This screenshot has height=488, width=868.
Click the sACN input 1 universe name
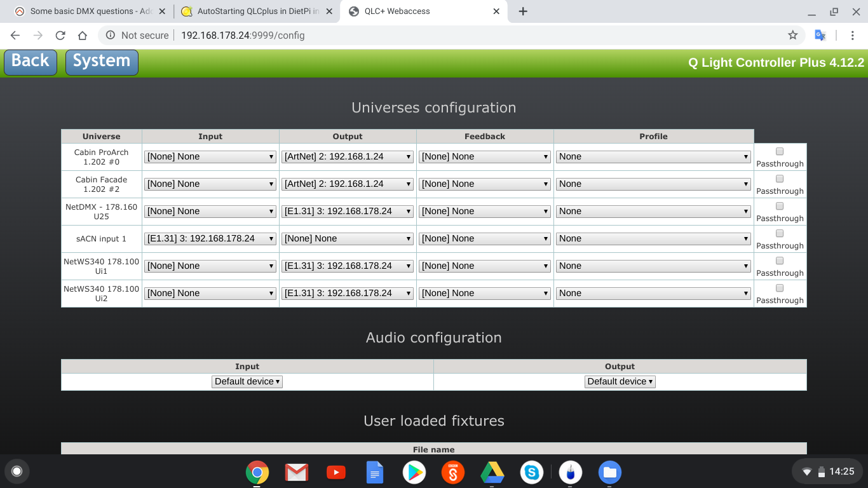click(x=102, y=239)
